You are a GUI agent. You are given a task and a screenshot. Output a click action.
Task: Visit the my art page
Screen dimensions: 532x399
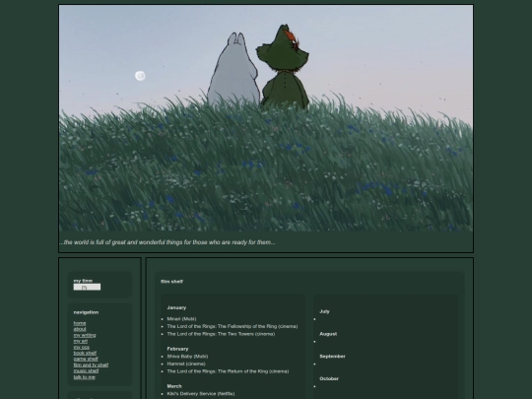coord(81,341)
